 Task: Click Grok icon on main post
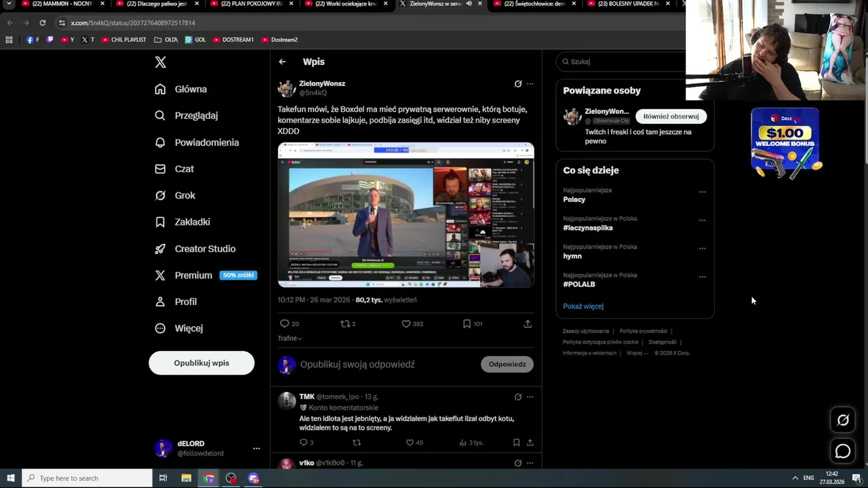point(518,84)
